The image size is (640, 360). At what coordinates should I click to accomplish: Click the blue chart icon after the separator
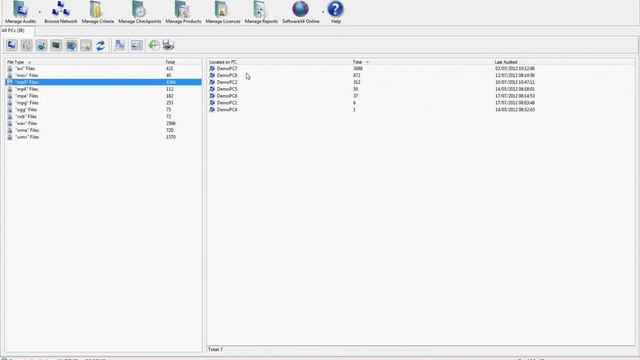[x=120, y=45]
